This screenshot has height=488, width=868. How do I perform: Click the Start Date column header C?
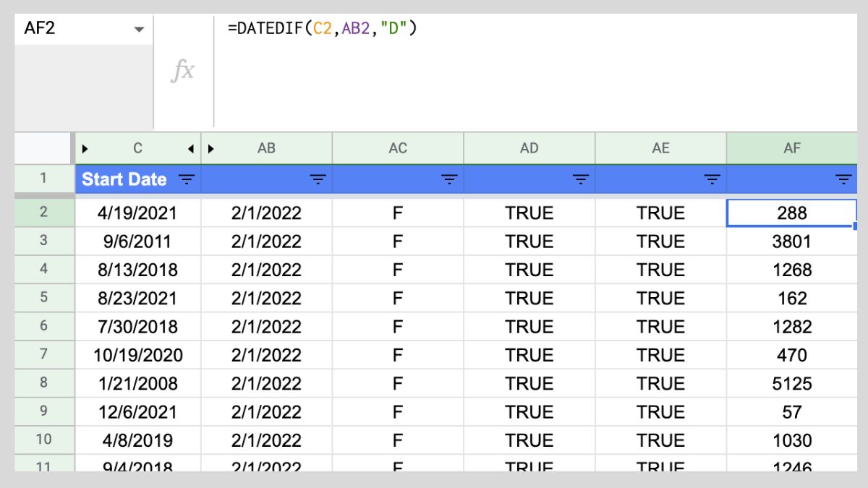pyautogui.click(x=138, y=148)
